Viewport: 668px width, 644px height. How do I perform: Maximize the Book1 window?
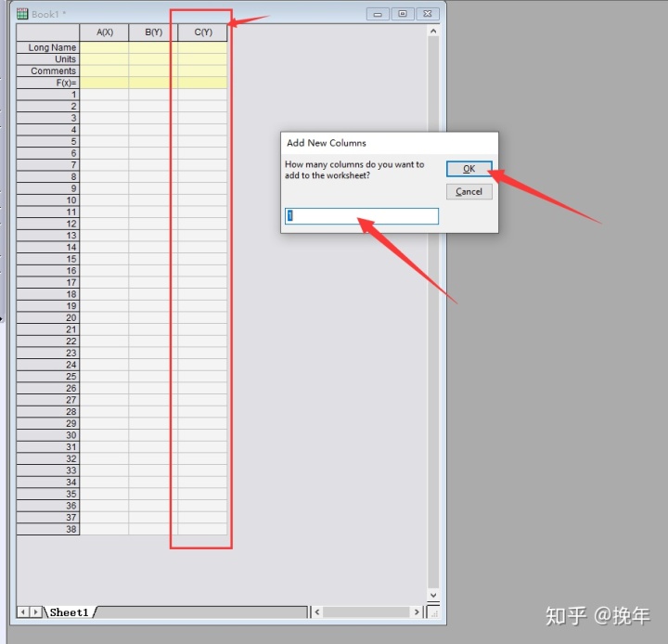click(x=403, y=14)
